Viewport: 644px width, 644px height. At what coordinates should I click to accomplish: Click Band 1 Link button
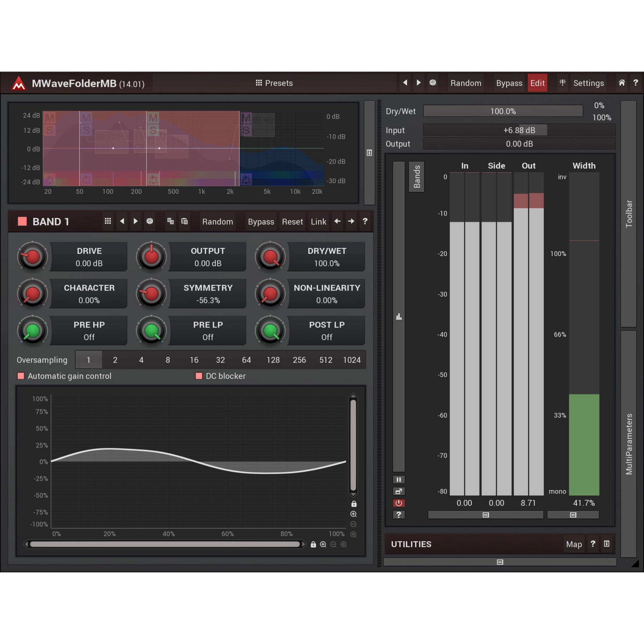318,222
